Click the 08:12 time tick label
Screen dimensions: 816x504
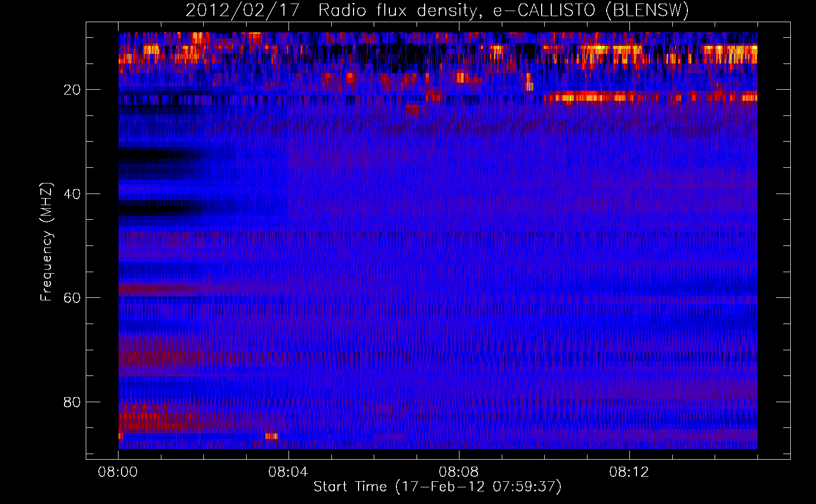(629, 472)
